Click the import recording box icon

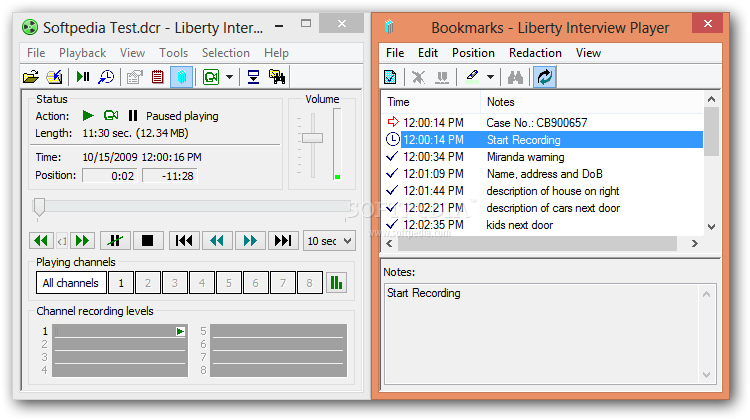[54, 77]
